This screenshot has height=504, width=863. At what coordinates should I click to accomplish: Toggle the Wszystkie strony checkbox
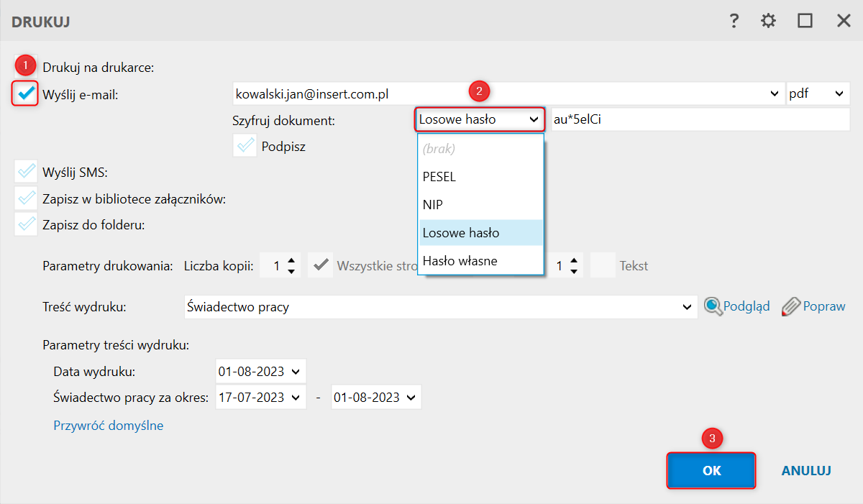(319, 265)
